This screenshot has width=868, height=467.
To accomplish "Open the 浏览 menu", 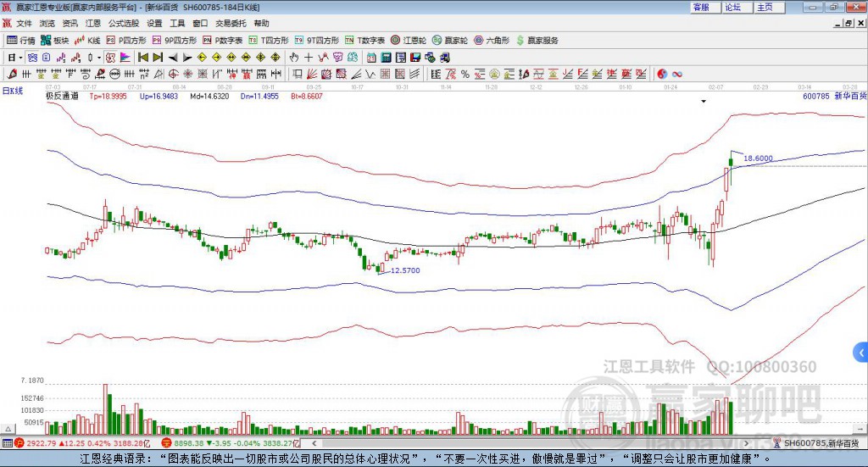I will tap(47, 23).
